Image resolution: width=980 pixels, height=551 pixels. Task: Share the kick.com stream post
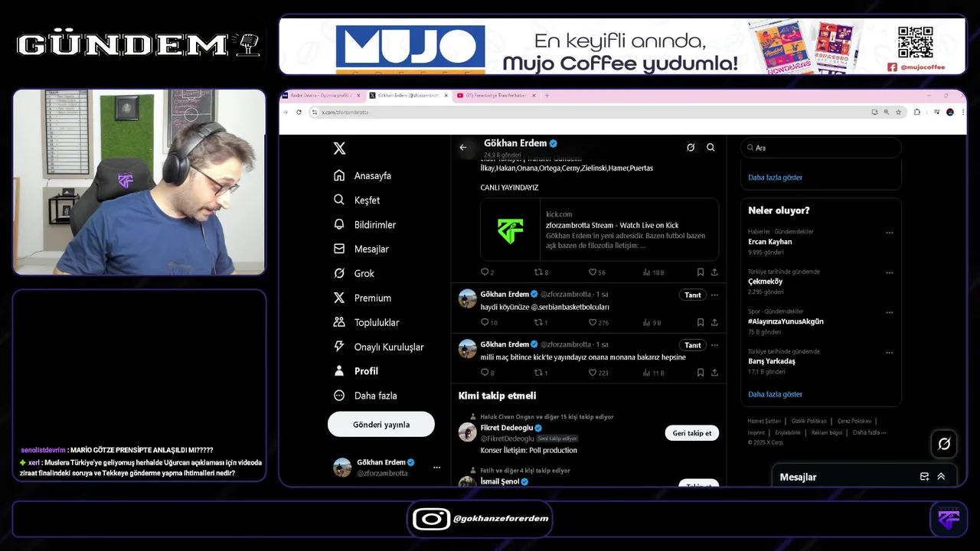(714, 272)
